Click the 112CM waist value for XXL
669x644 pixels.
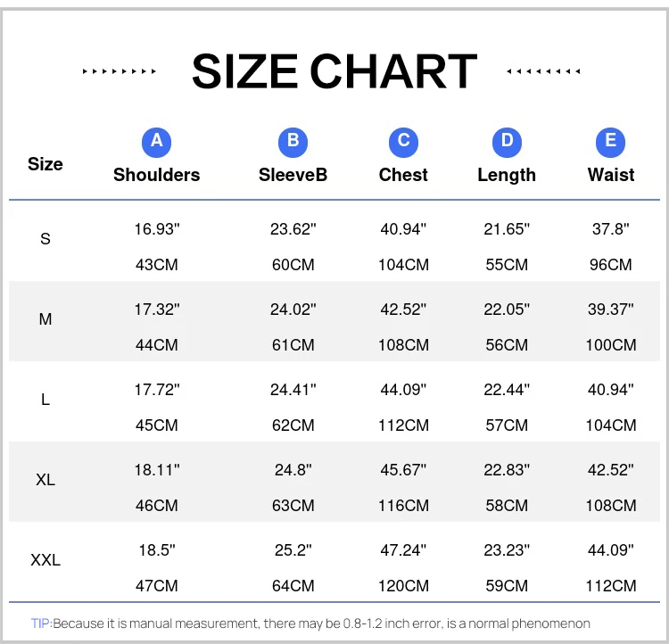[611, 586]
